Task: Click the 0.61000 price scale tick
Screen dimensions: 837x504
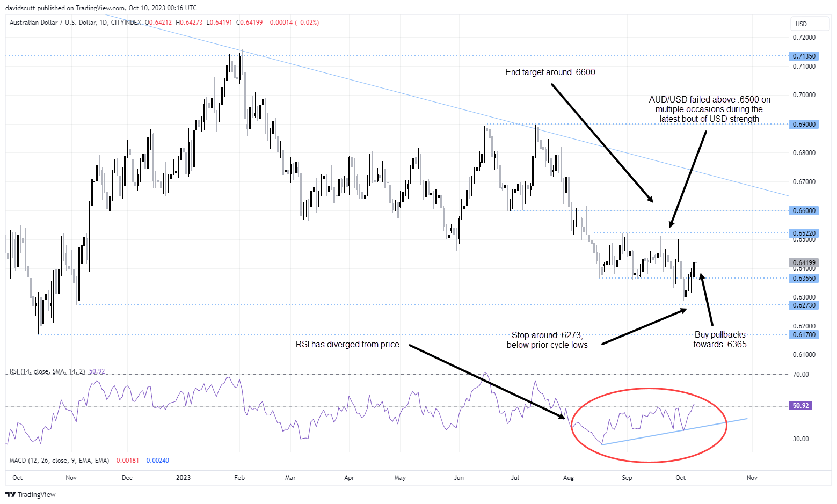Action: point(804,355)
